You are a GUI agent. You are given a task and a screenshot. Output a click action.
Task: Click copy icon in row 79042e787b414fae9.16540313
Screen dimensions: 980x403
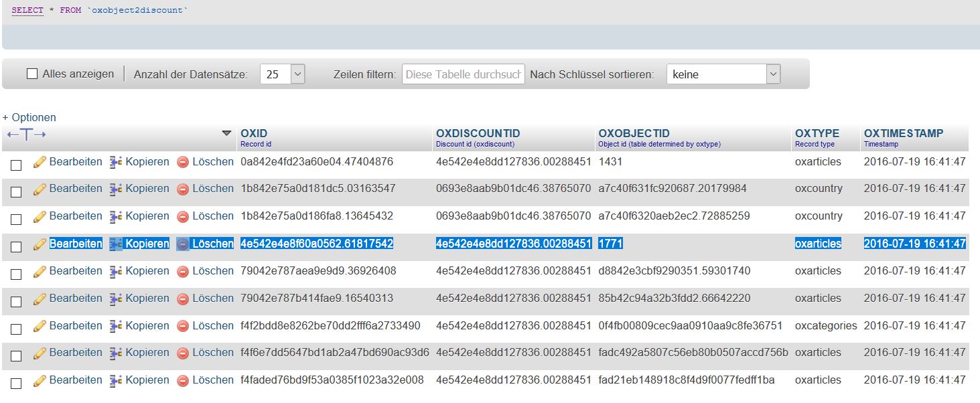click(116, 299)
